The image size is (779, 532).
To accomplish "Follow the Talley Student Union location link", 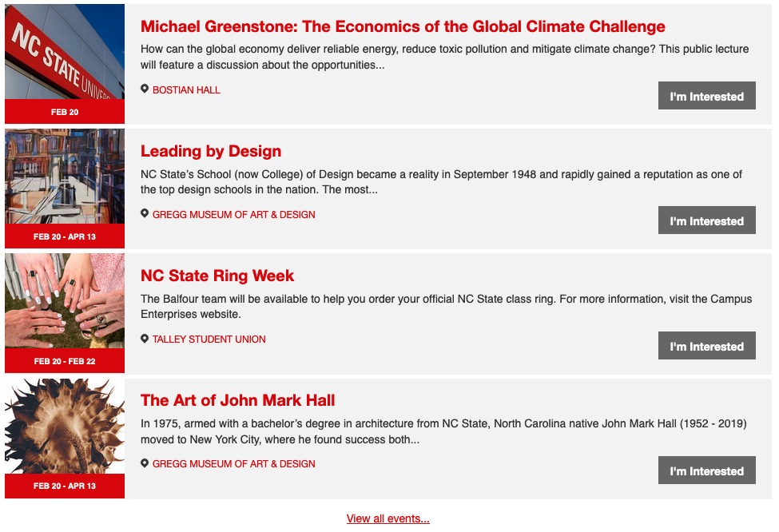I will (209, 339).
